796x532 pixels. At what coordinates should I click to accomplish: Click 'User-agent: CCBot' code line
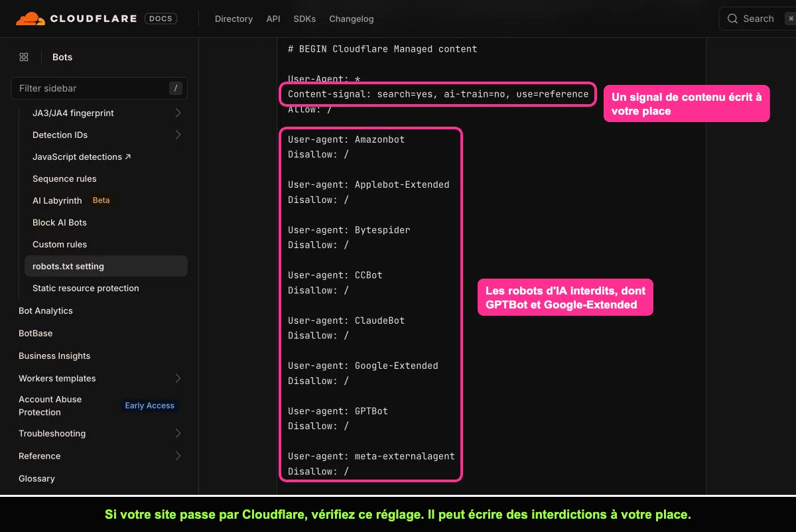click(x=335, y=275)
